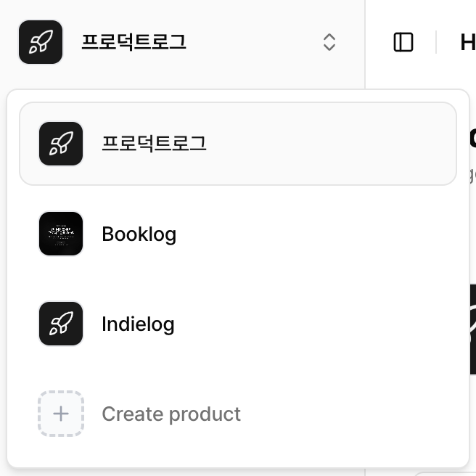Click empty space right of Create product
476x476 pixels.
click(348, 414)
